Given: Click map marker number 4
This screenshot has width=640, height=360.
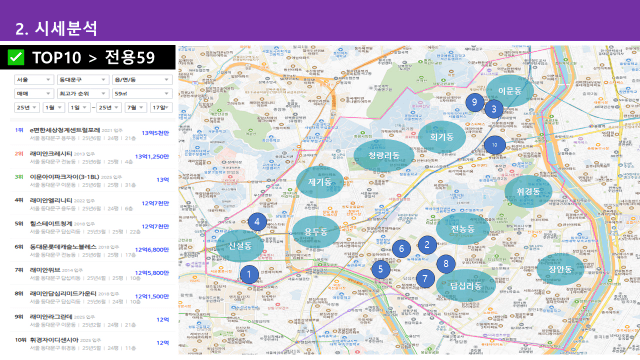Looking at the screenshot, I should click(257, 222).
